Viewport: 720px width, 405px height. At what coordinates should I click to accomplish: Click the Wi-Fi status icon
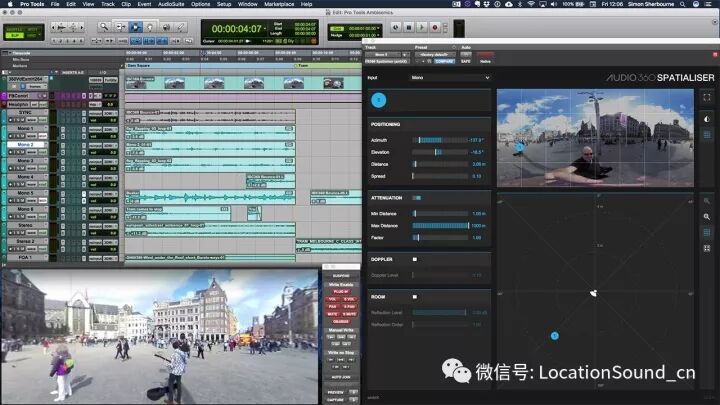[x=531, y=4]
